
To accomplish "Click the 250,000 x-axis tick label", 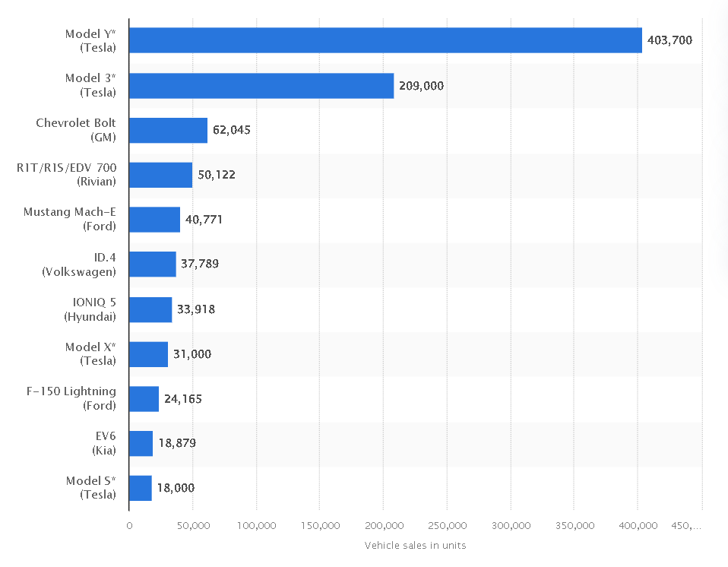I will click(448, 526).
